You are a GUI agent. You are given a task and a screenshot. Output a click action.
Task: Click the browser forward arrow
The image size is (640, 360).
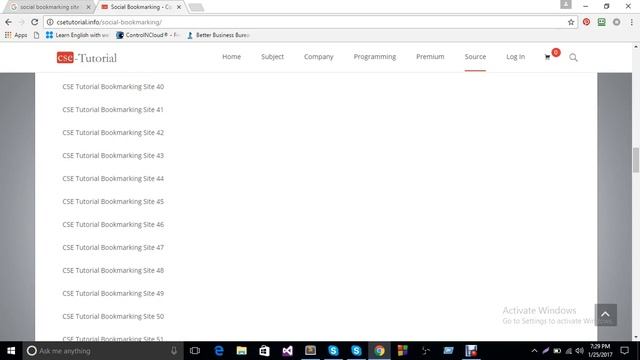tap(22, 22)
